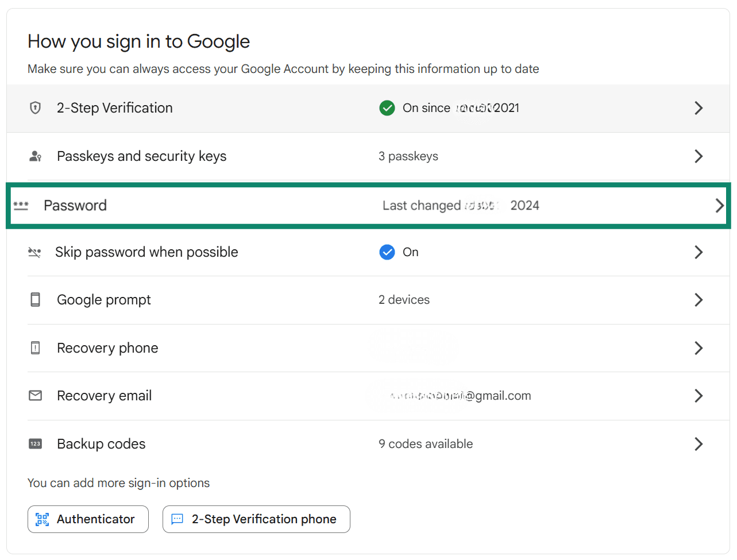737x560 pixels.
Task: Click the Password dots icon
Action: [21, 205]
